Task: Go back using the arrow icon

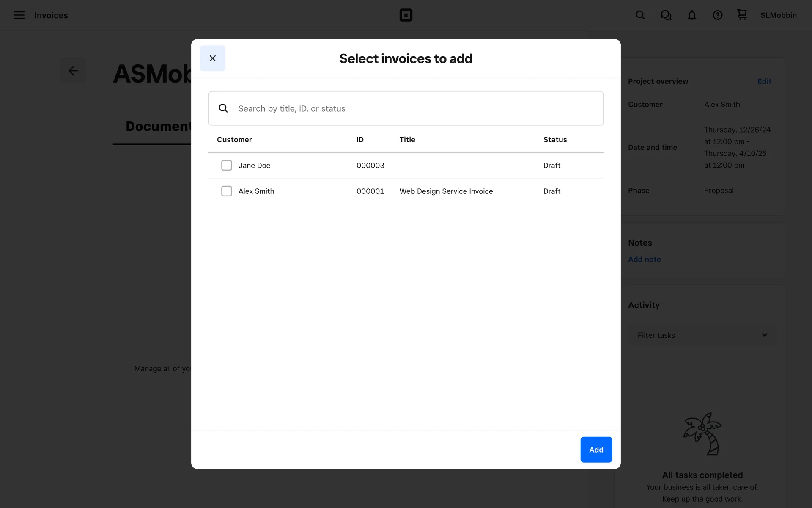Action: [73, 71]
